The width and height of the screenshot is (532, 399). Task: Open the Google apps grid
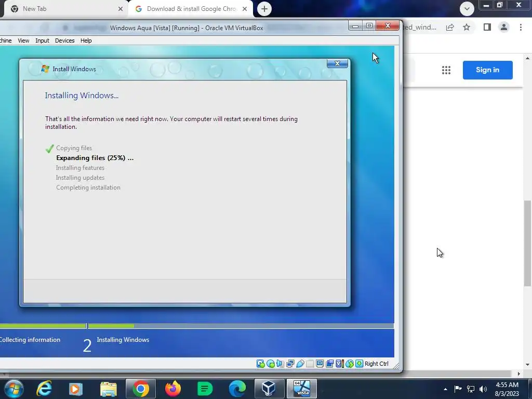[446, 70]
